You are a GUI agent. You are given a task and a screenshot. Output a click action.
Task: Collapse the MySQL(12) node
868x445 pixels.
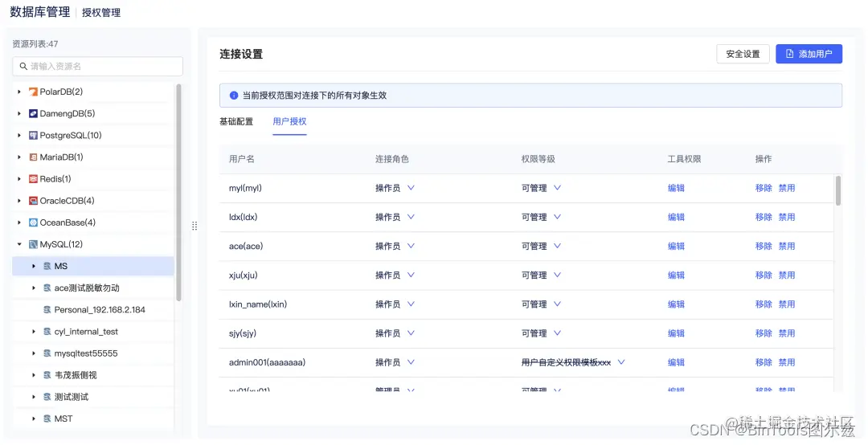(x=19, y=244)
